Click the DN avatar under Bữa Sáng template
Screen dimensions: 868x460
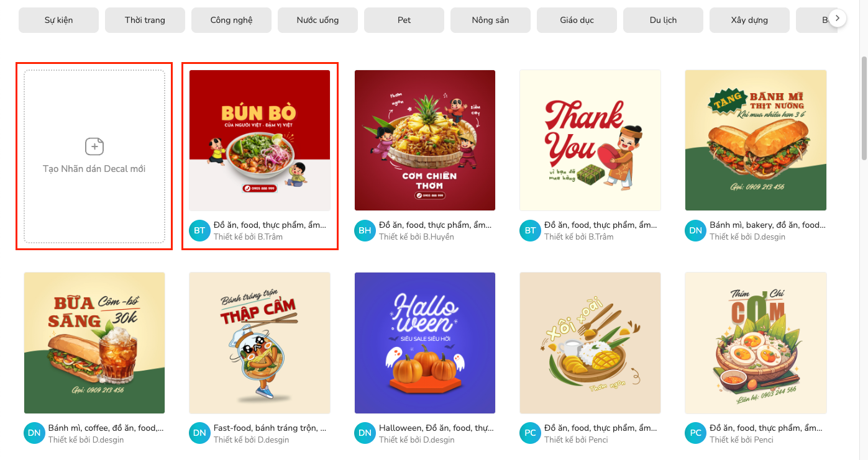pyautogui.click(x=34, y=433)
